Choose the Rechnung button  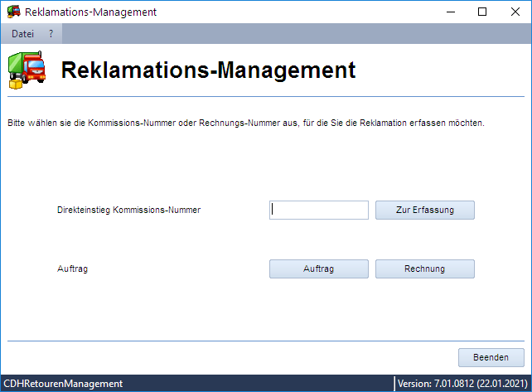(425, 269)
